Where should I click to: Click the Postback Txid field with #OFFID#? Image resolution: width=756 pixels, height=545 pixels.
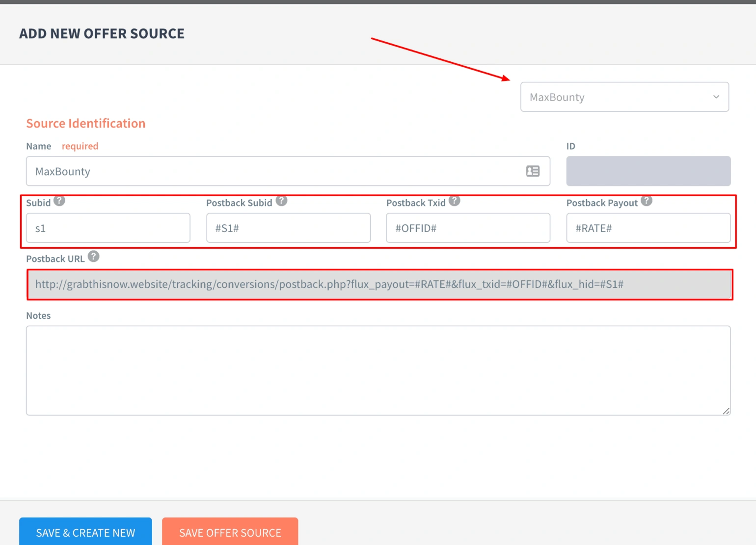coord(468,228)
